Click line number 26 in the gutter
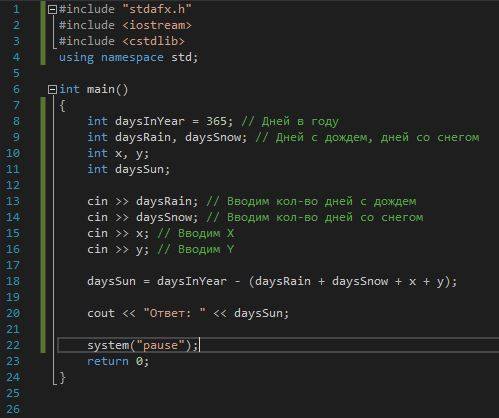This screenshot has width=499, height=418. [13, 409]
